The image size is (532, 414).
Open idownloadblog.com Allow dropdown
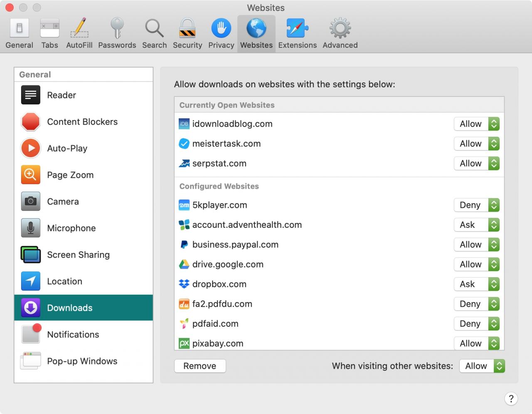tap(477, 124)
